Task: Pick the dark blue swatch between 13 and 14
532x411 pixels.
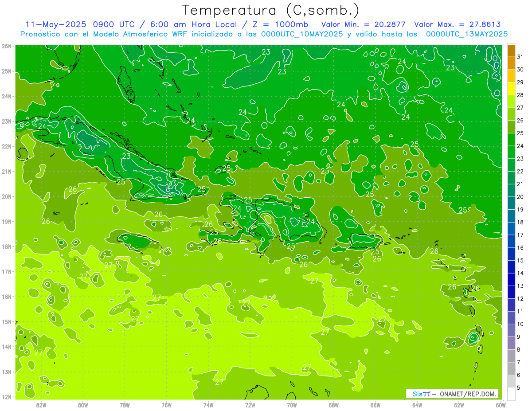Action: click(x=511, y=280)
